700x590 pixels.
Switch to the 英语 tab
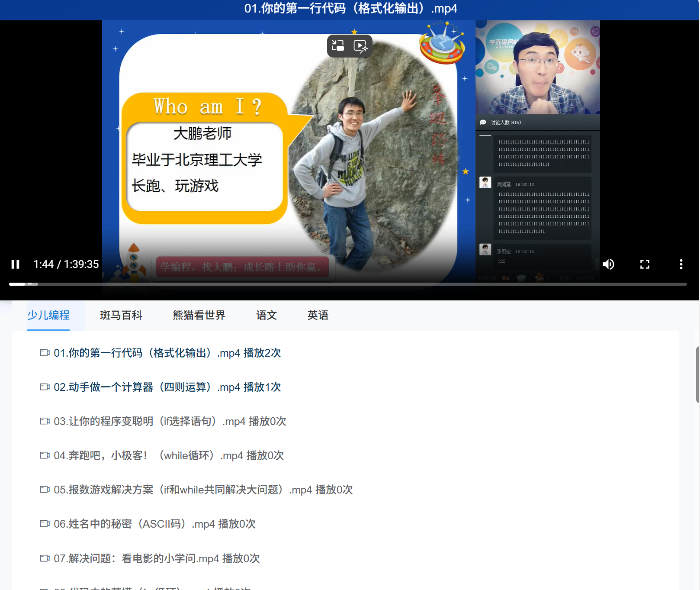point(318,315)
